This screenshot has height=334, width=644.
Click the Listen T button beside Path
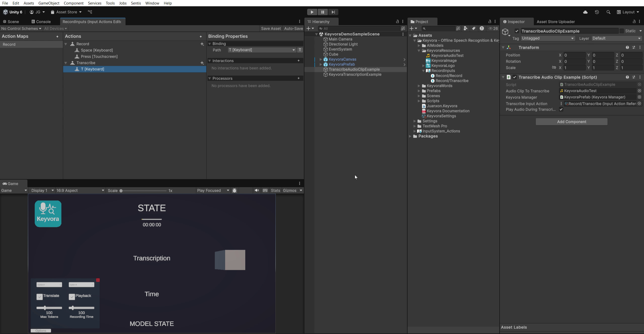pos(300,50)
